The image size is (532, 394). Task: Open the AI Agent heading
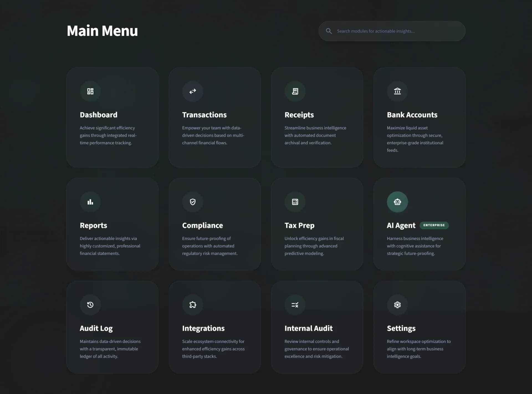click(x=401, y=225)
